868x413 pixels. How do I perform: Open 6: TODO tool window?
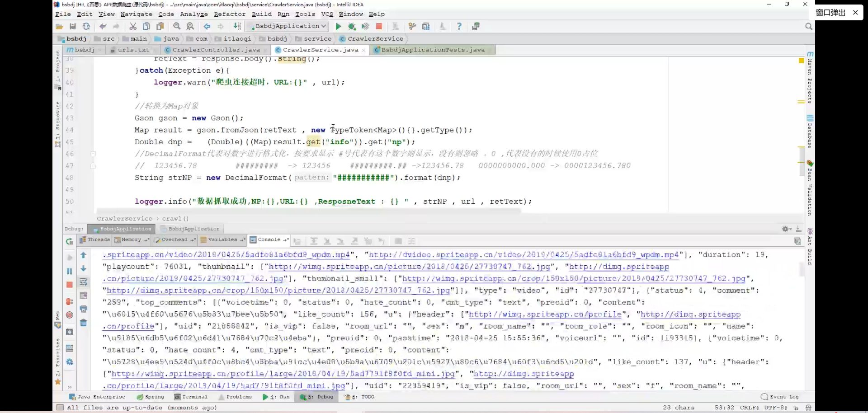[359, 397]
